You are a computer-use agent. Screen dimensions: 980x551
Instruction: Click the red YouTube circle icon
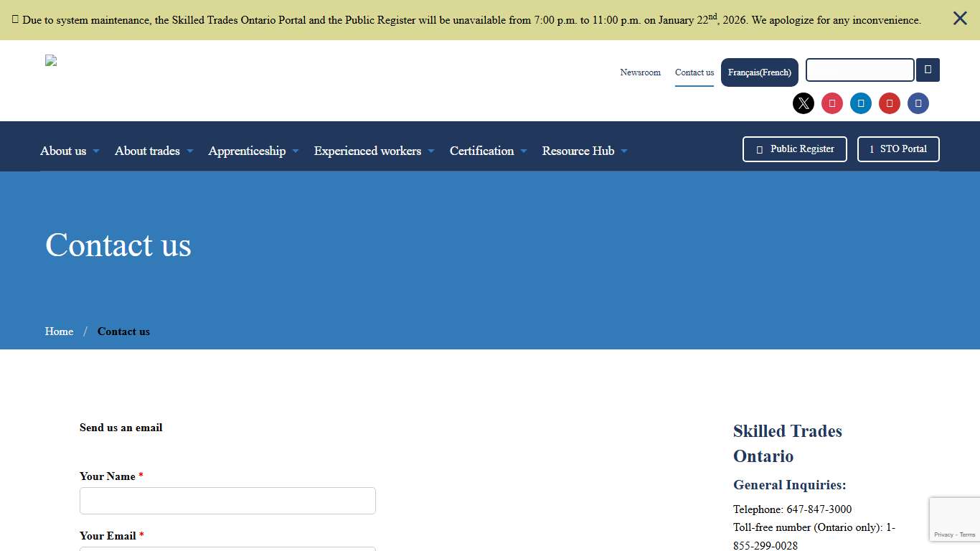[890, 103]
